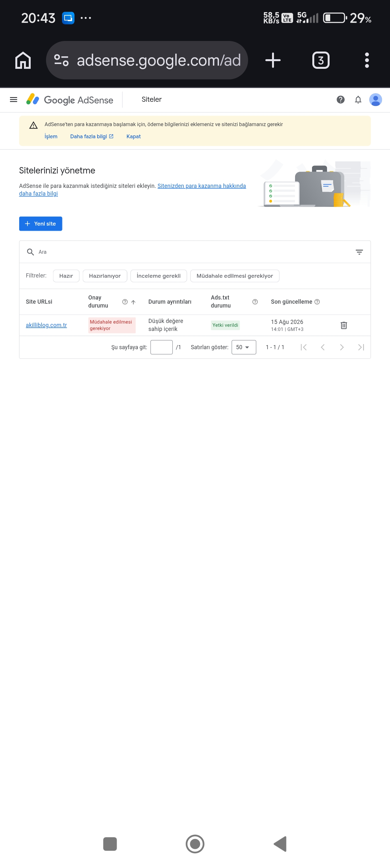Tap the Android back triangle button
The image size is (390, 868).
point(280,844)
